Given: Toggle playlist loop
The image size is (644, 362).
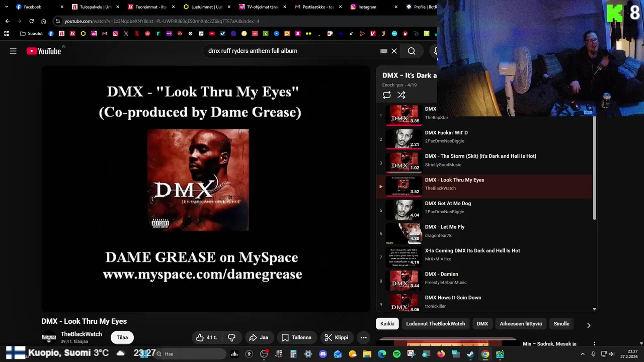Looking at the screenshot, I should (x=386, y=95).
